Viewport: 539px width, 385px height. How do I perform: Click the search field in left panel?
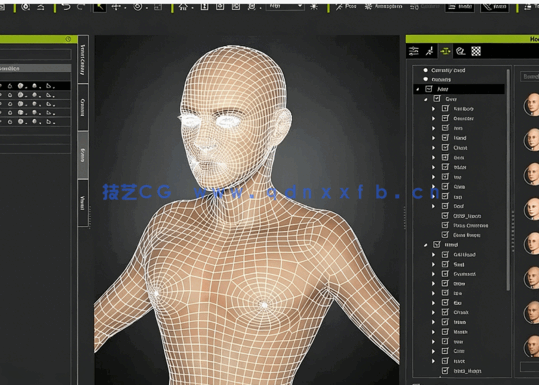35,54
